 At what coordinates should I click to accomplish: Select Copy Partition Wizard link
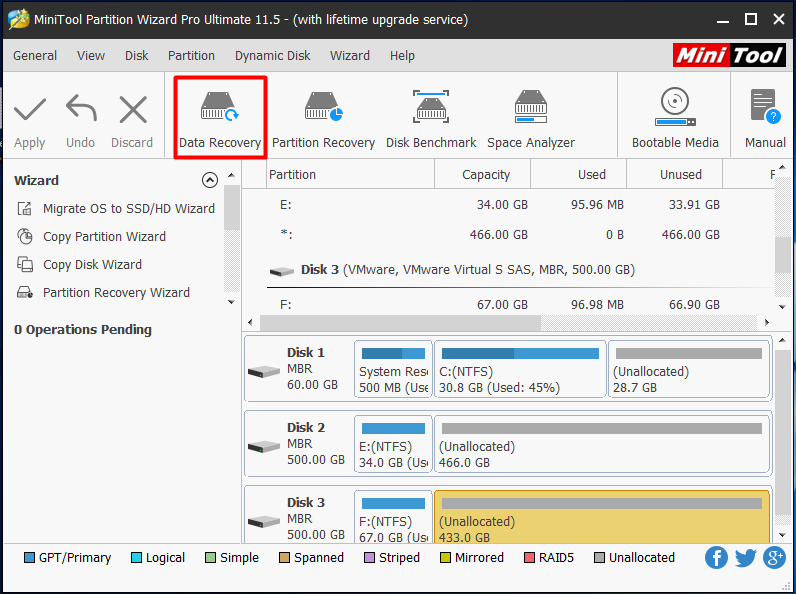pos(105,237)
